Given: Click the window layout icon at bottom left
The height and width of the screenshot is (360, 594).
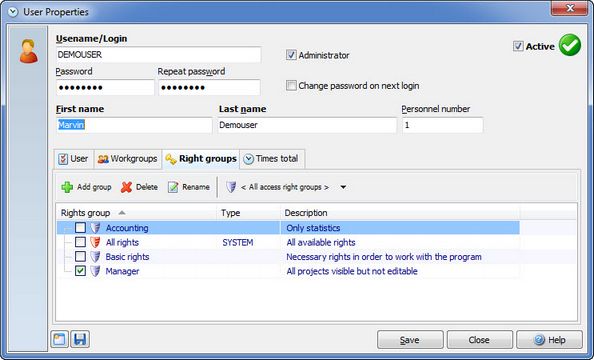Looking at the screenshot, I should [59, 339].
